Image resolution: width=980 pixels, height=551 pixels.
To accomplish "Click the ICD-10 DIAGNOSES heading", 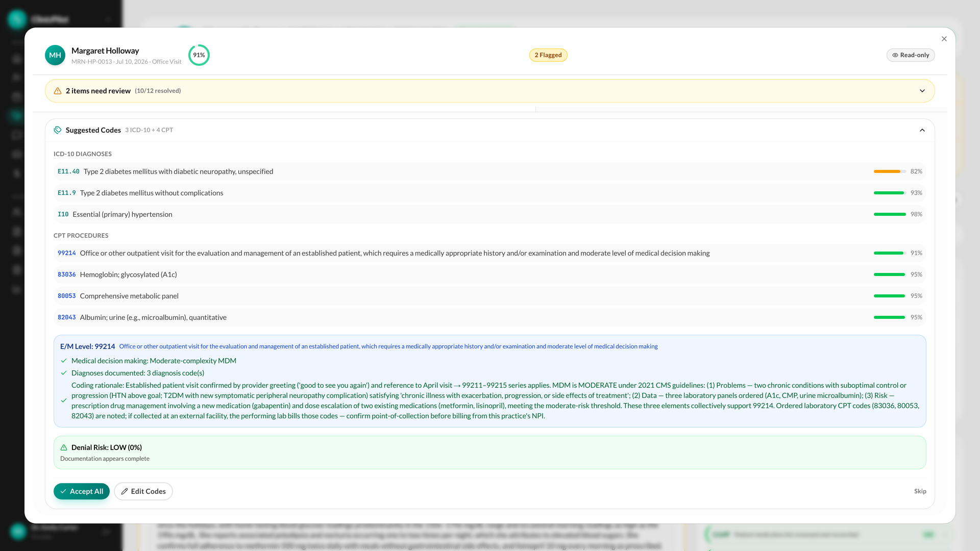I will coord(83,154).
